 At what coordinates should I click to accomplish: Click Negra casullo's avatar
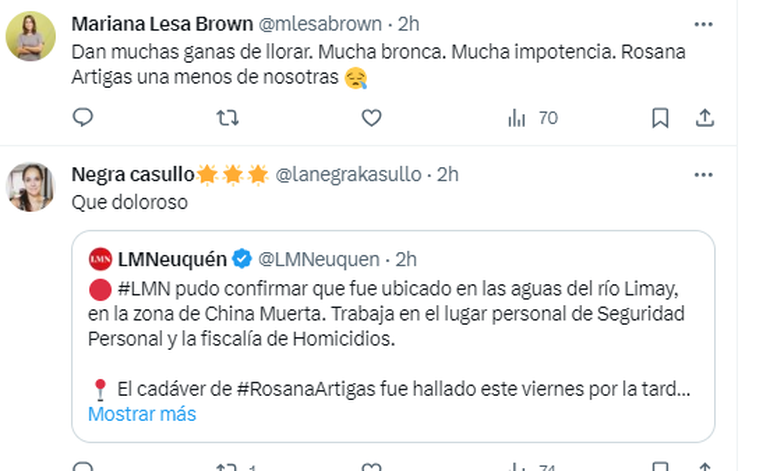click(x=31, y=187)
